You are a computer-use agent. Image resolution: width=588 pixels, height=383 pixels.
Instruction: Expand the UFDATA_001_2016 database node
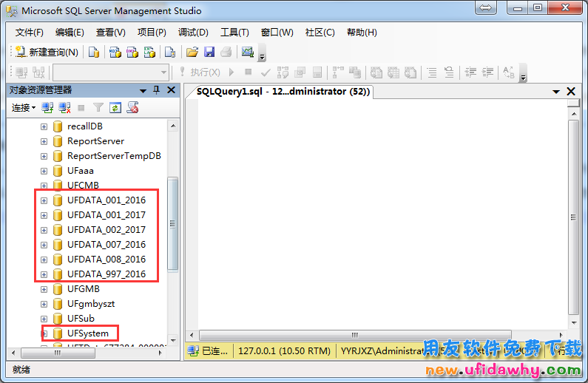click(x=44, y=200)
